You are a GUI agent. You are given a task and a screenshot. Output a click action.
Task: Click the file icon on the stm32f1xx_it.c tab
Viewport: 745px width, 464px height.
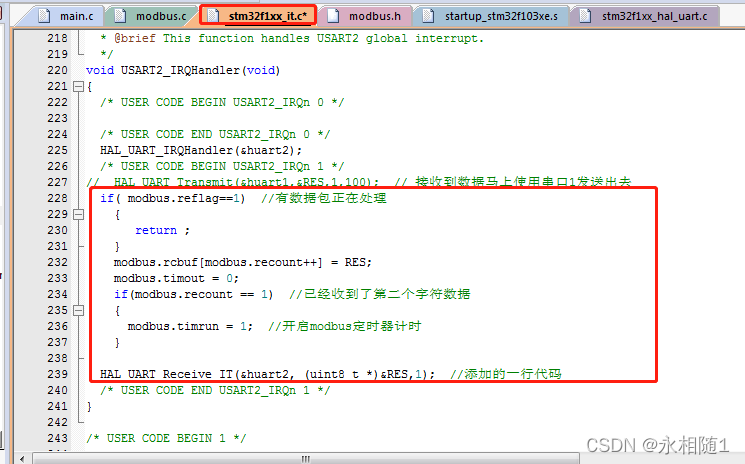click(213, 16)
